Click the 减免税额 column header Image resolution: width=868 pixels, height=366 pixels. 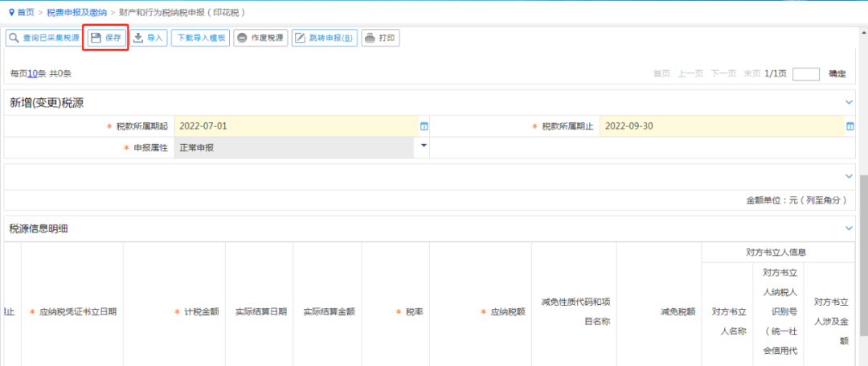click(x=659, y=312)
